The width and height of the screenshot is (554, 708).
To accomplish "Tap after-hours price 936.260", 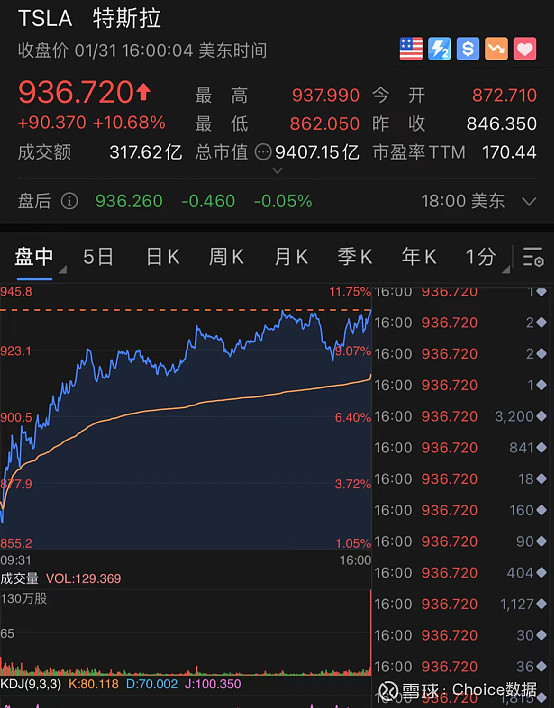I will tap(129, 201).
